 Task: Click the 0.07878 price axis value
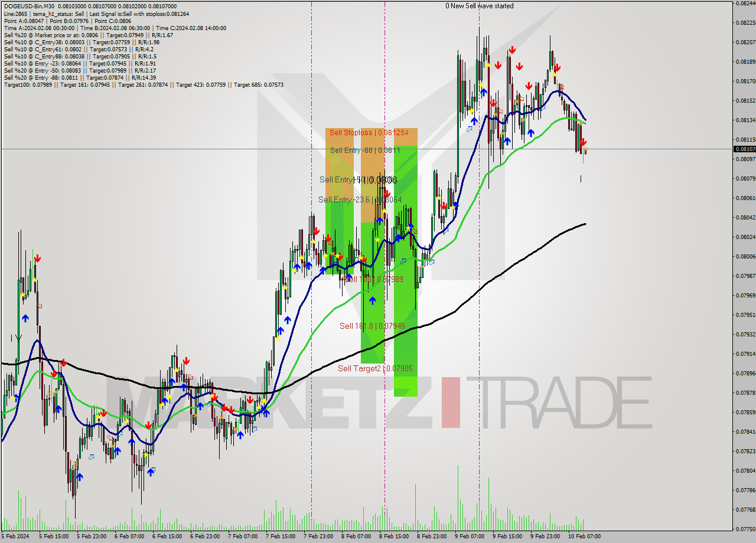(745, 392)
